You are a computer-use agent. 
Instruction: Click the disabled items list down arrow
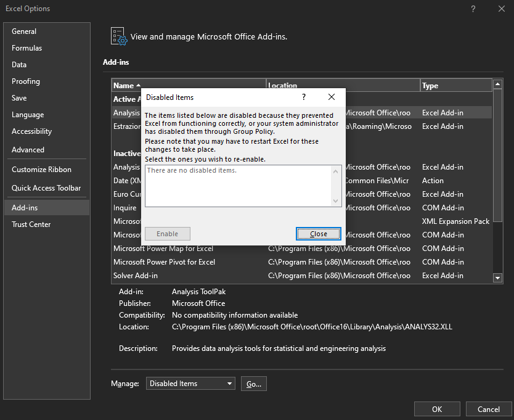coord(336,201)
